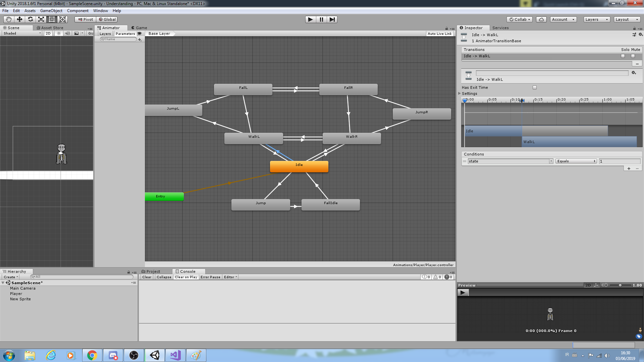Toggle 2D mode in Scene view
Image resolution: width=644 pixels, height=362 pixels.
pos(48,33)
